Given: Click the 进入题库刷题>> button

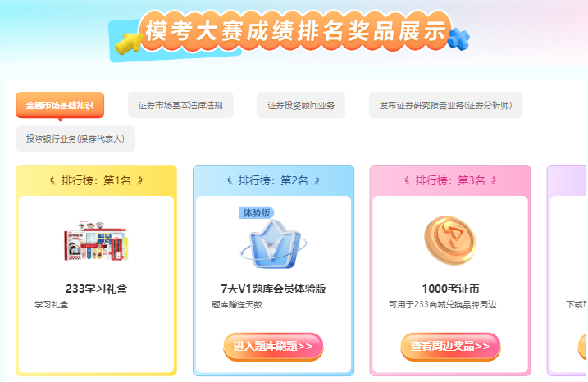Looking at the screenshot, I should click(273, 347).
